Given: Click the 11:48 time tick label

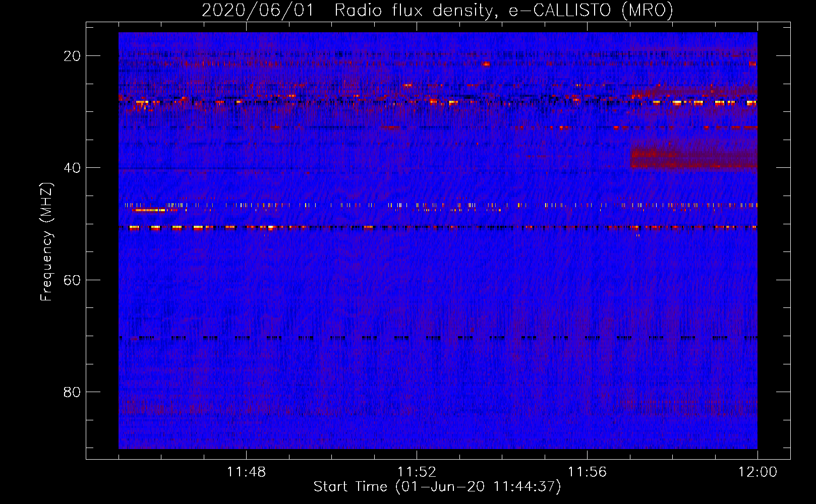Looking at the screenshot, I should (x=246, y=472).
